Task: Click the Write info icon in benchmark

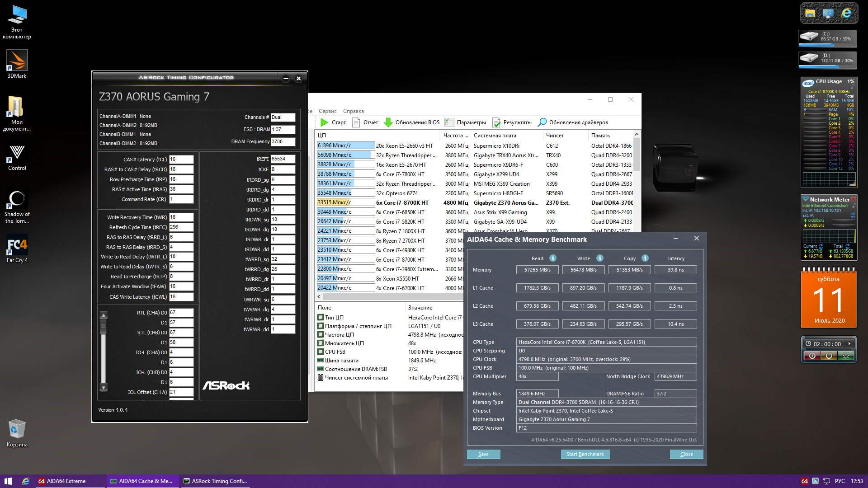Action: [x=599, y=258]
